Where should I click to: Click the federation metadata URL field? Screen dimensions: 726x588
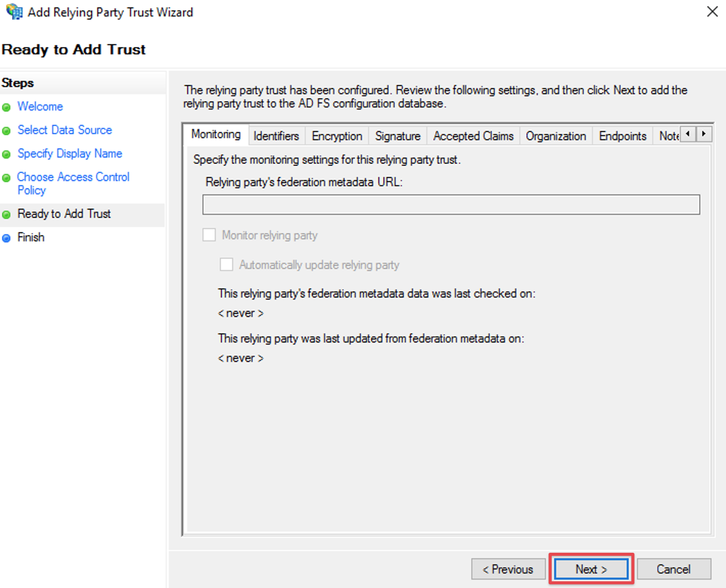tap(451, 205)
